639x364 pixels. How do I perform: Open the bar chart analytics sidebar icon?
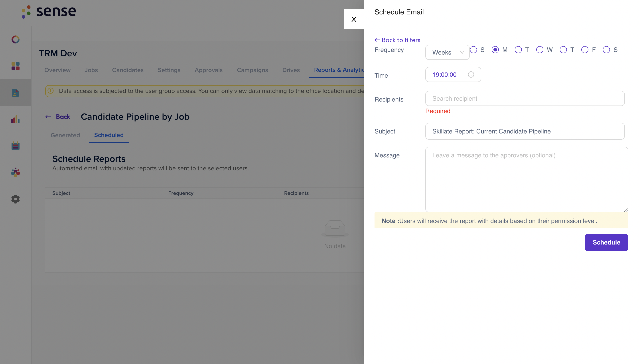[x=16, y=119]
